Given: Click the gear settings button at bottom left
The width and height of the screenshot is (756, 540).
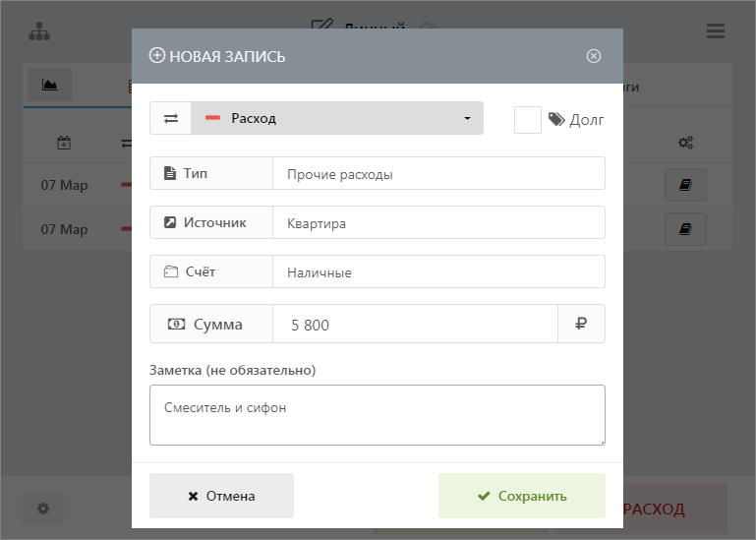Looking at the screenshot, I should 43,509.
